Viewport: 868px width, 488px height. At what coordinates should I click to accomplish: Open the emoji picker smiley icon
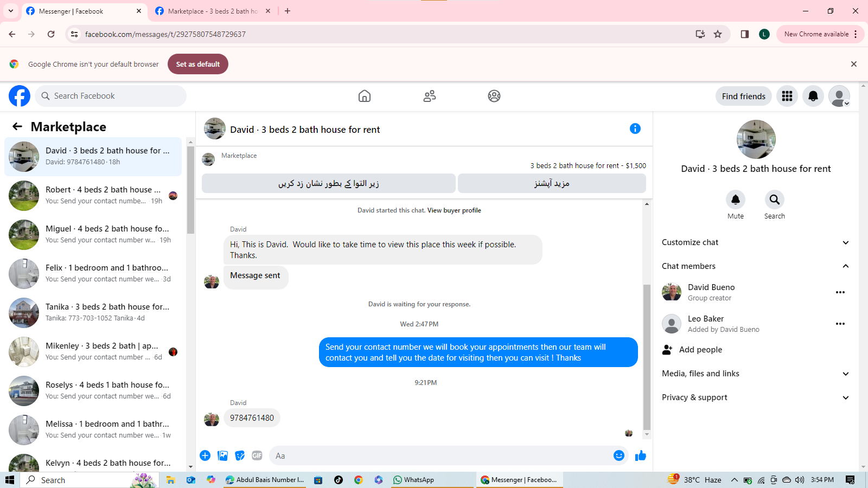click(x=619, y=455)
